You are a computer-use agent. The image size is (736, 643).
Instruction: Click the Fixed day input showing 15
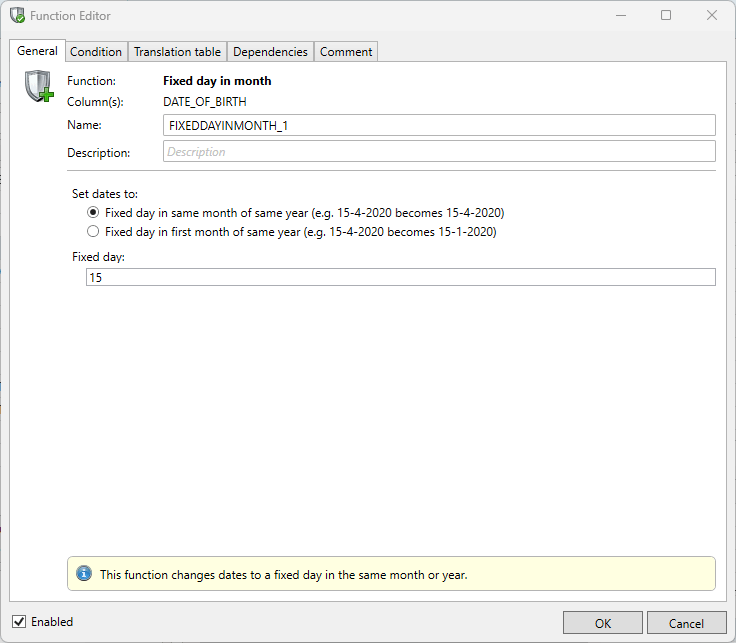click(x=400, y=278)
